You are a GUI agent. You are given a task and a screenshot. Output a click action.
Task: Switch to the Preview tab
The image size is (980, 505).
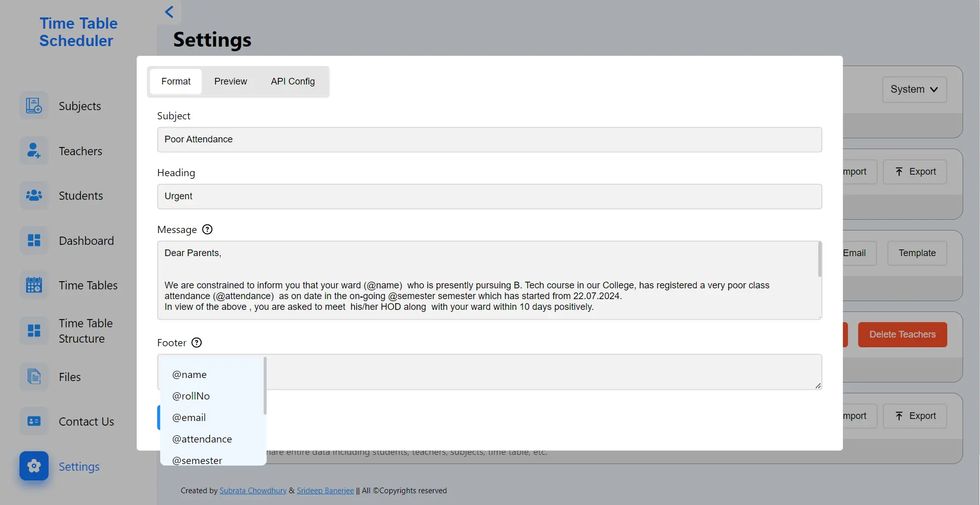click(231, 81)
